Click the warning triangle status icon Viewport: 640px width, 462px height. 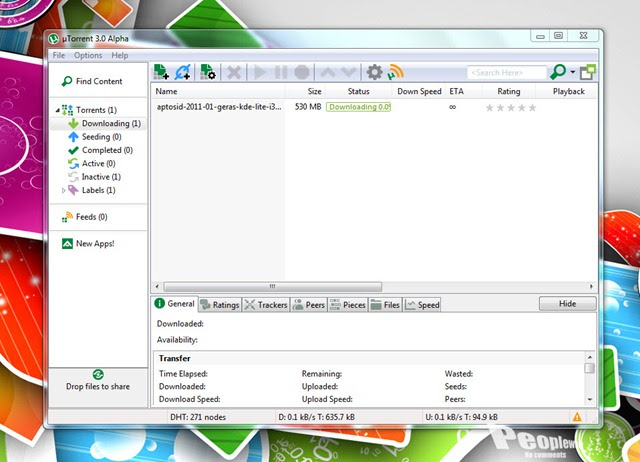(x=577, y=417)
